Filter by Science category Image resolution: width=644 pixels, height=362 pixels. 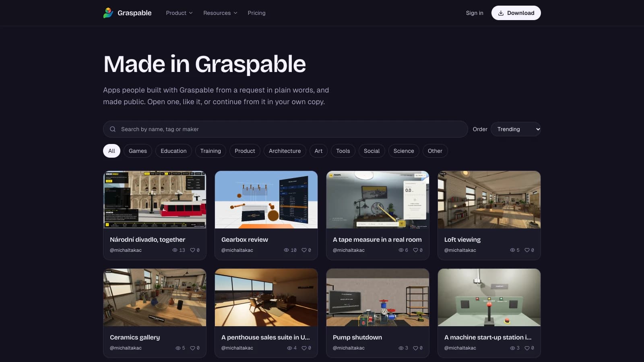coord(404,151)
